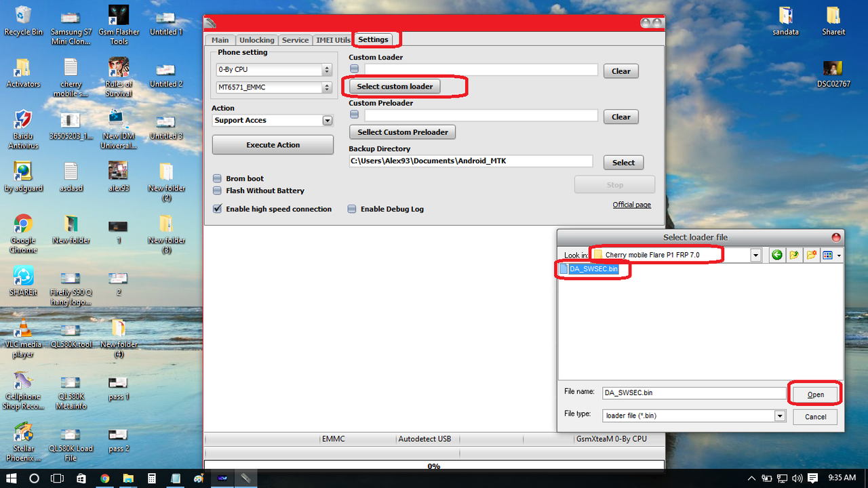Open Baidu Antivirus desktop icon
The height and width of the screenshot is (488, 868).
[x=23, y=130]
